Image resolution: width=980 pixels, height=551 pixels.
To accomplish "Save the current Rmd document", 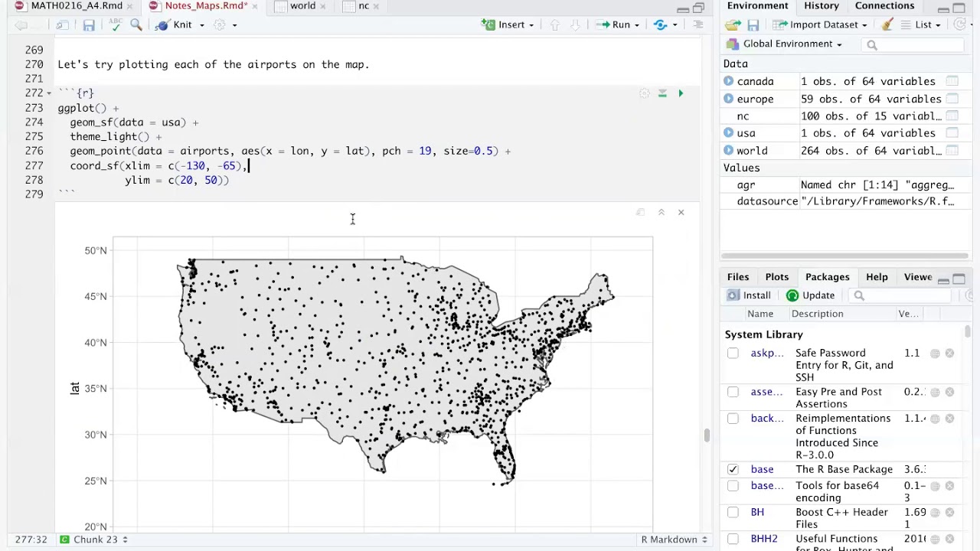I will (x=89, y=25).
